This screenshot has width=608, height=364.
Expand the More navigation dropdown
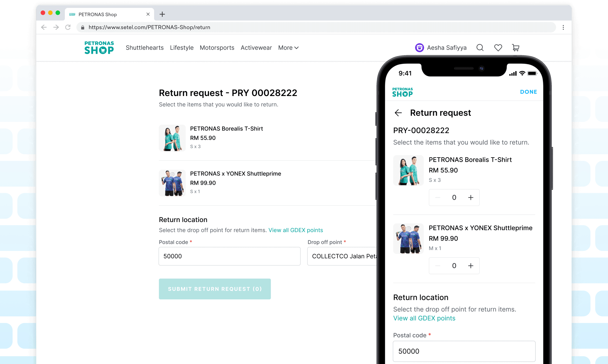pos(289,48)
